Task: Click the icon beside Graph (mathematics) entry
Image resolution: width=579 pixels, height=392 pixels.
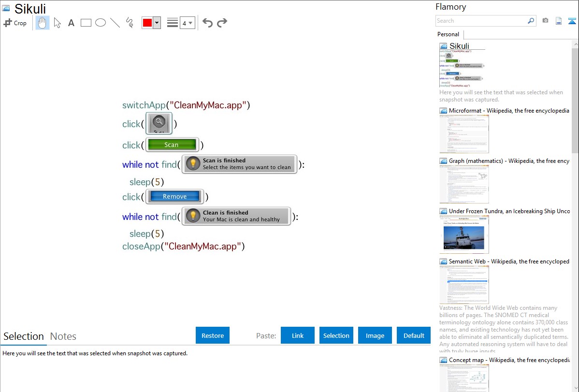Action: 443,161
